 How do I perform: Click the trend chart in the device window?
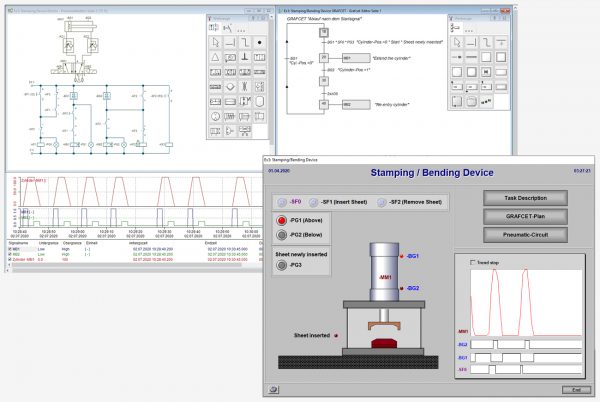(x=526, y=302)
